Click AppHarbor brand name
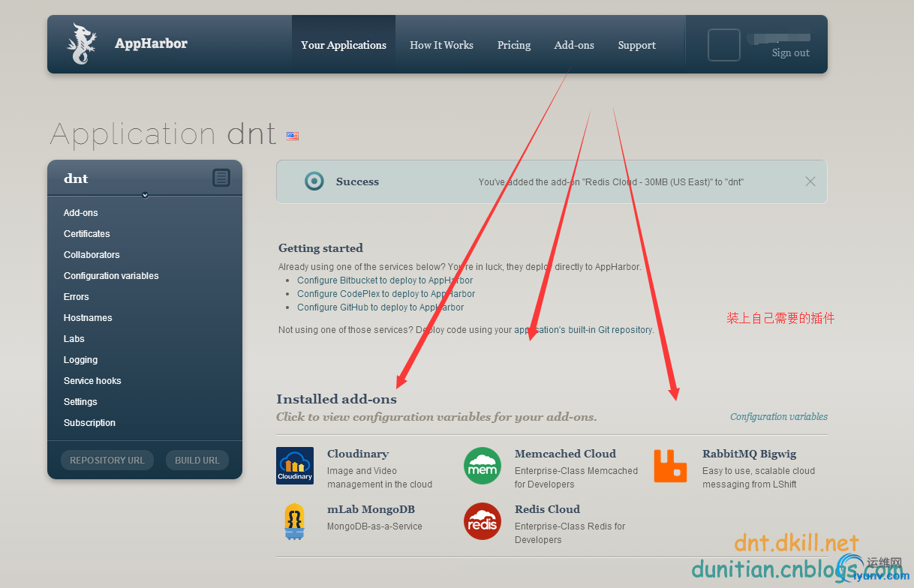914x588 pixels. click(x=151, y=43)
